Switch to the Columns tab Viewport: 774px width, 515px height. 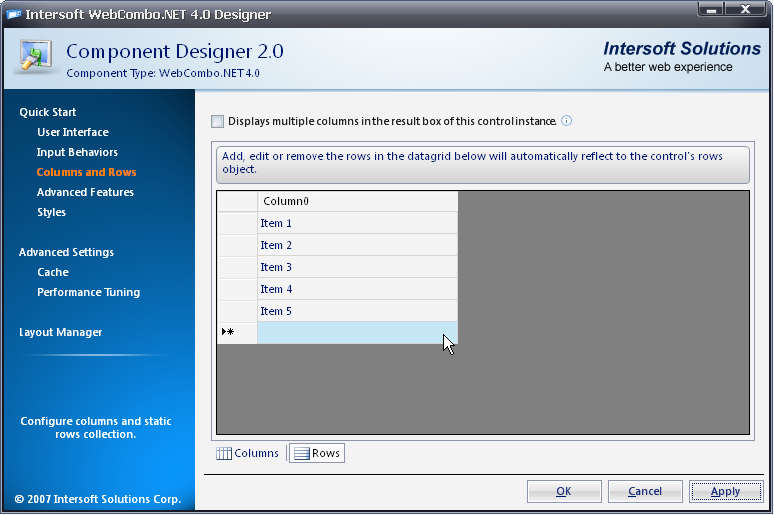248,453
